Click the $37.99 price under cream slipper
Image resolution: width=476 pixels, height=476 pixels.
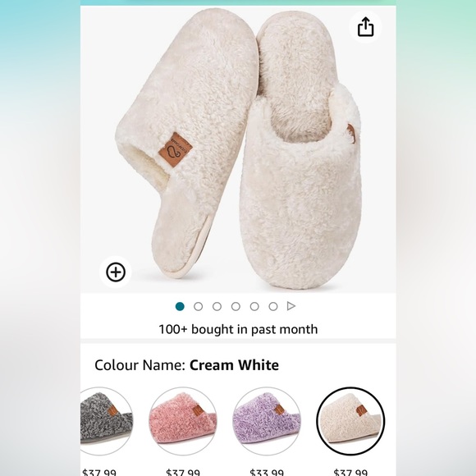pos(350,473)
